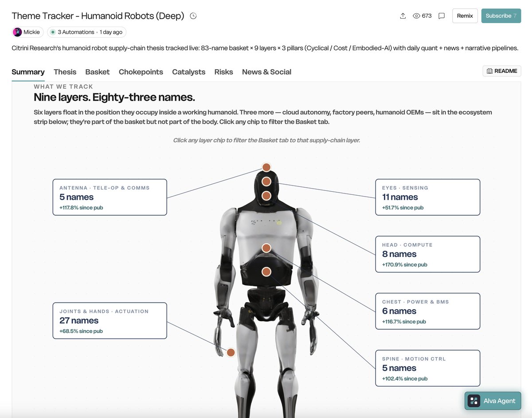The height and width of the screenshot is (418, 532).
Task: Go to the Chokepoints tab
Action: (141, 72)
